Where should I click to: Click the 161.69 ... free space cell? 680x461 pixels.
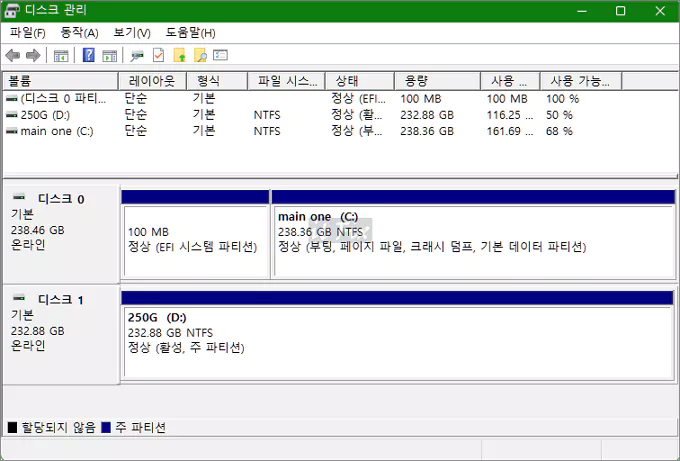[x=510, y=131]
